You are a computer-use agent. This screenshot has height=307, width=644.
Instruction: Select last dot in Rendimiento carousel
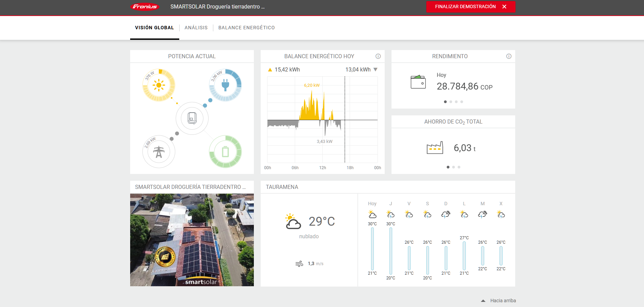[462, 102]
